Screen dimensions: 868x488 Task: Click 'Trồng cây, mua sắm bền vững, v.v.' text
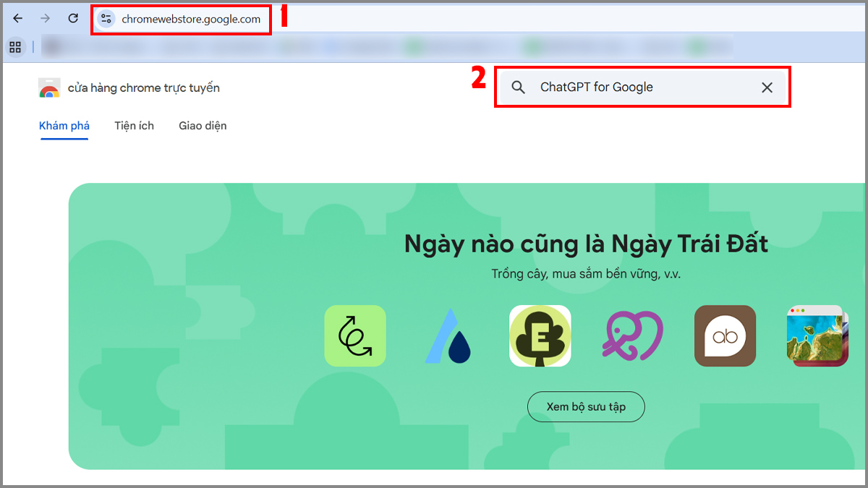(586, 274)
